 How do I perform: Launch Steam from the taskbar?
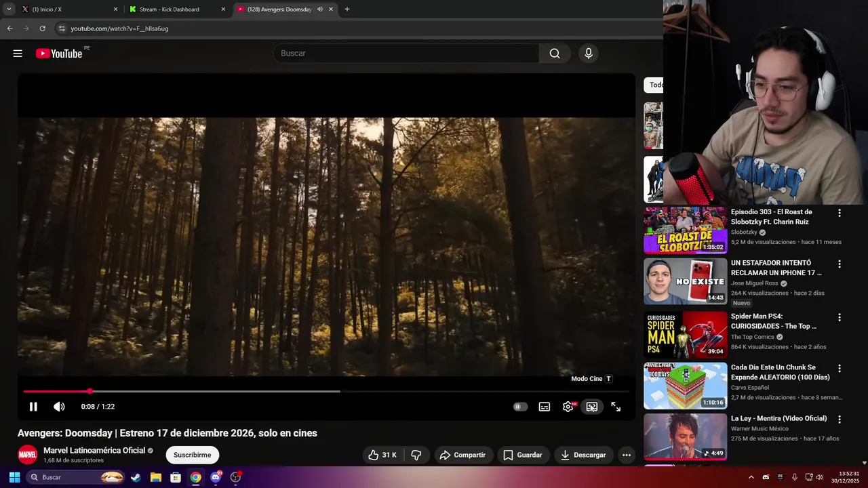pyautogui.click(x=136, y=477)
